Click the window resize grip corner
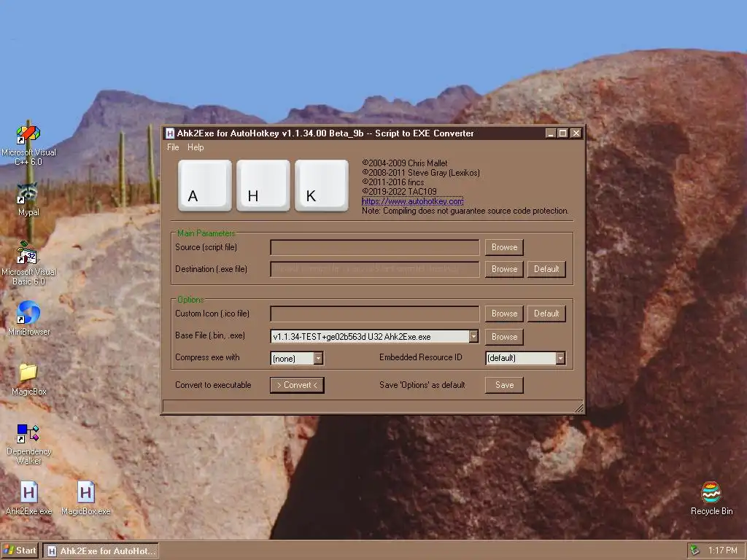 pyautogui.click(x=578, y=408)
